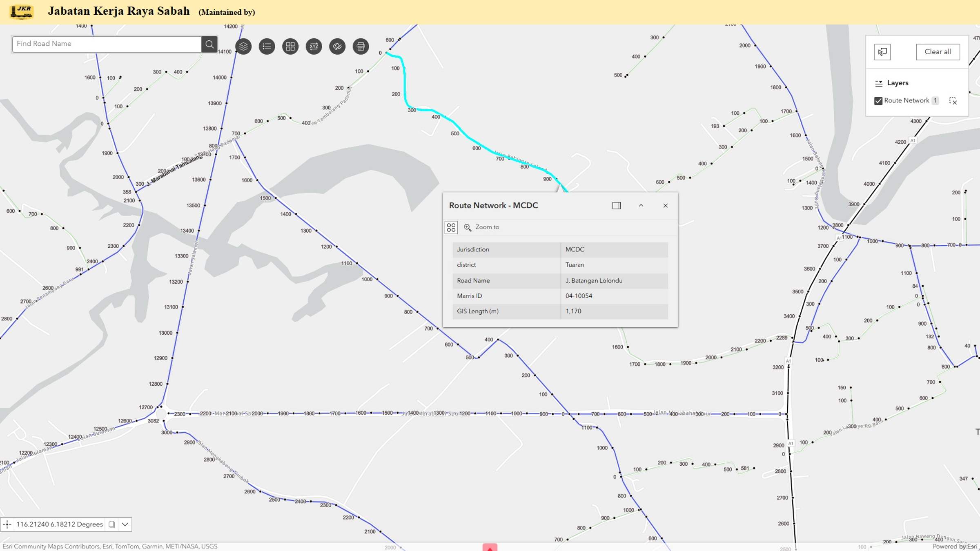
Task: Activate the select-by-rectangle tool
Action: (882, 52)
